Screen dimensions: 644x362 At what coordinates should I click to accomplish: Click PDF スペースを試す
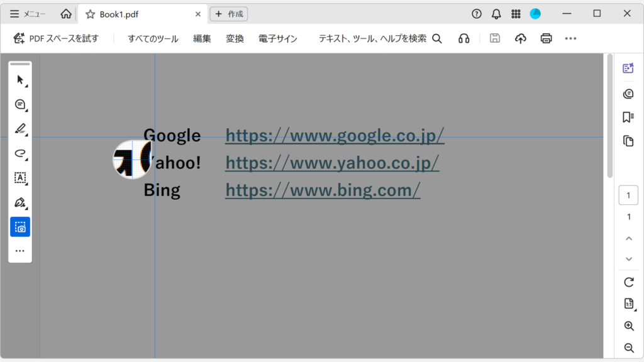pyautogui.click(x=56, y=38)
